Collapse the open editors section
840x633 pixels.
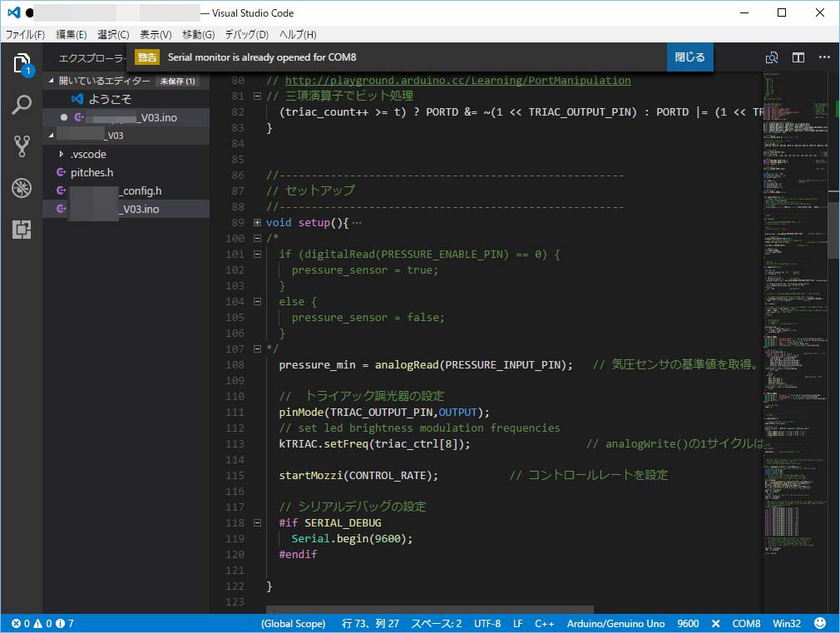(52, 81)
